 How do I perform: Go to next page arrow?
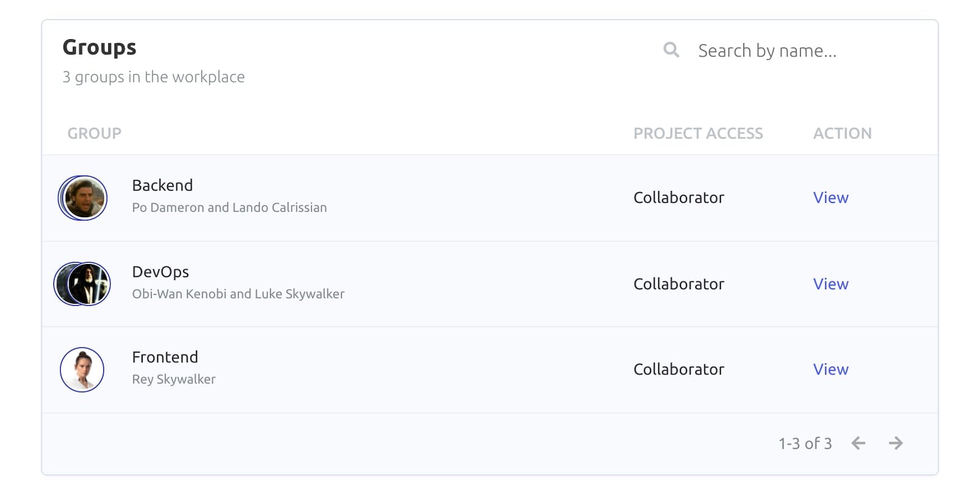pyautogui.click(x=895, y=443)
